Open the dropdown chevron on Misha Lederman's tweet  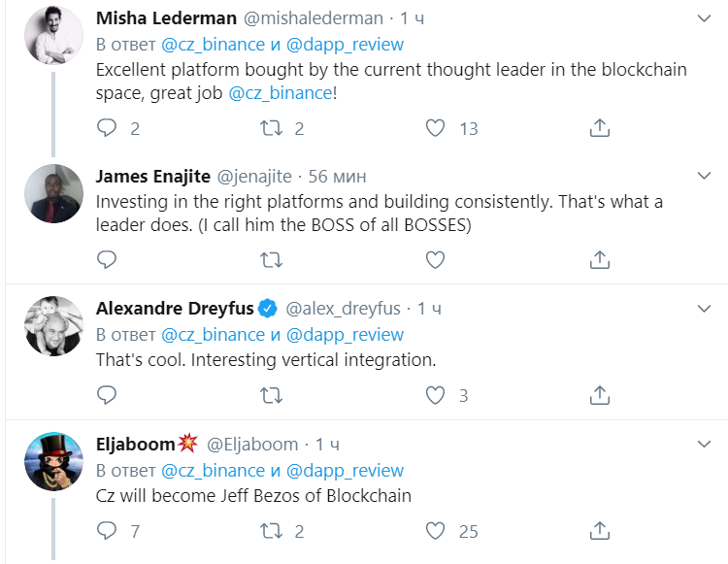coord(705,18)
